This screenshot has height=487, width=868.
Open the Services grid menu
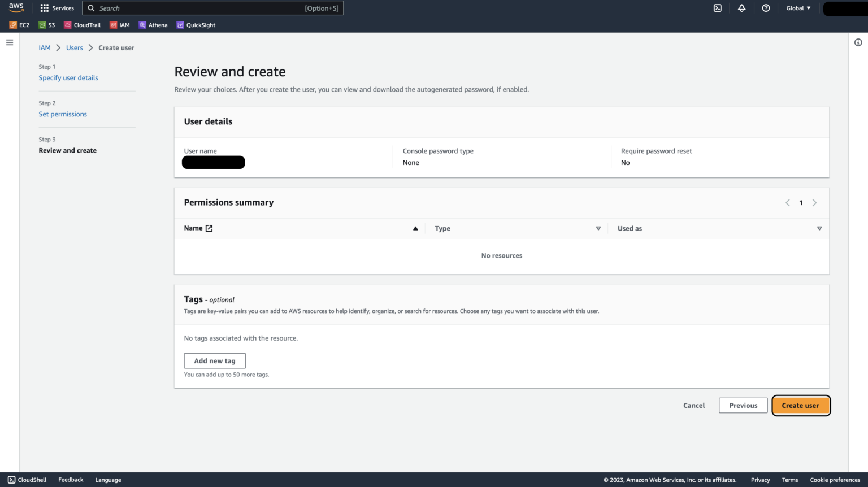(x=57, y=8)
